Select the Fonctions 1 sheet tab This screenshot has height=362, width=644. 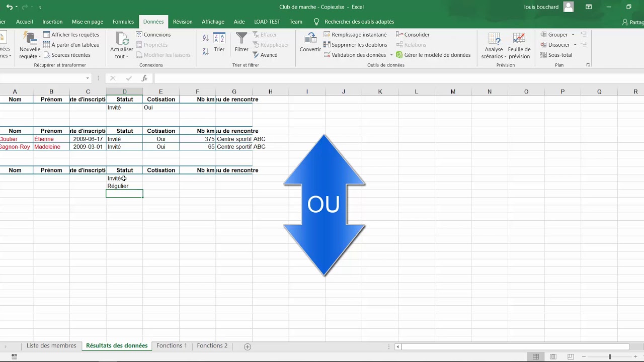pos(172,346)
